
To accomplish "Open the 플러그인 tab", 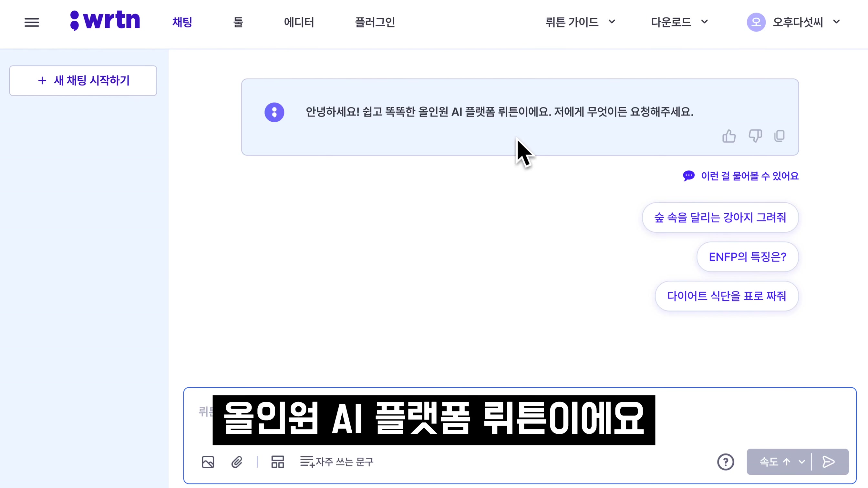I will coord(375,22).
